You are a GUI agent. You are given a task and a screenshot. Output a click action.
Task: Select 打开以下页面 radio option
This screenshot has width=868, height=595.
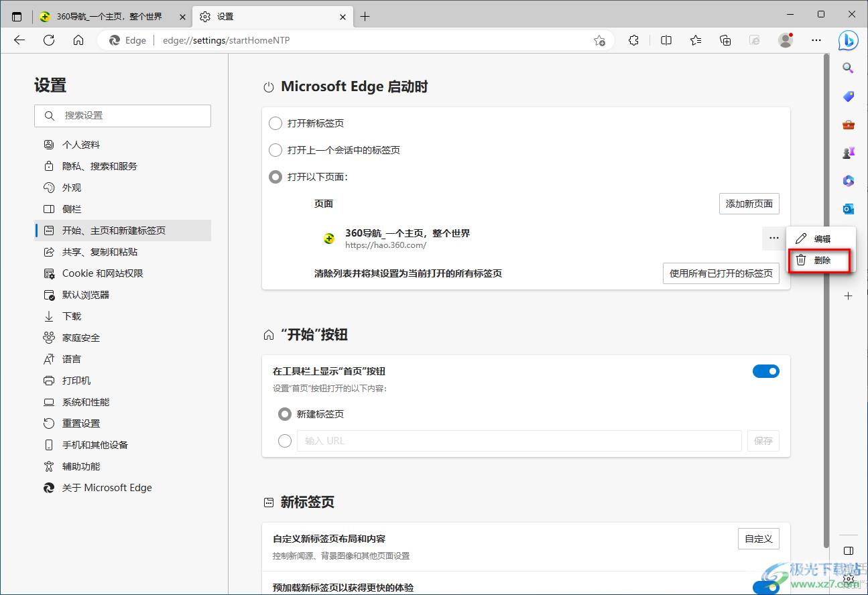275,177
